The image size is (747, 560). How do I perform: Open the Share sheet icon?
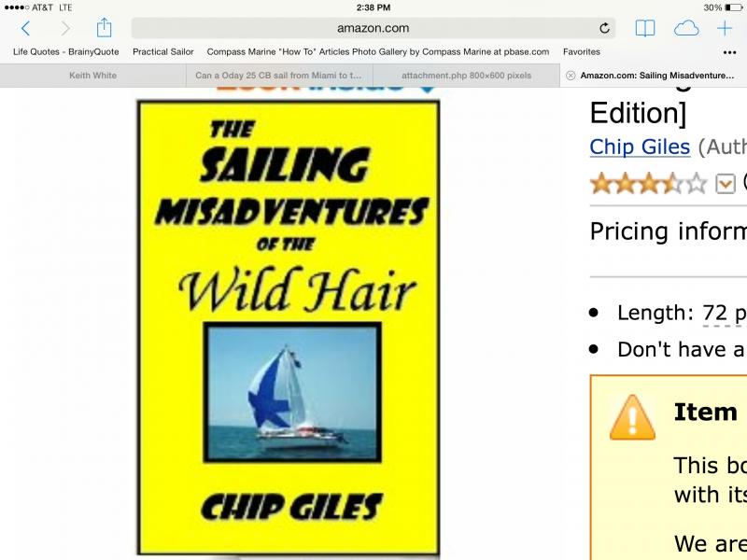point(104,28)
